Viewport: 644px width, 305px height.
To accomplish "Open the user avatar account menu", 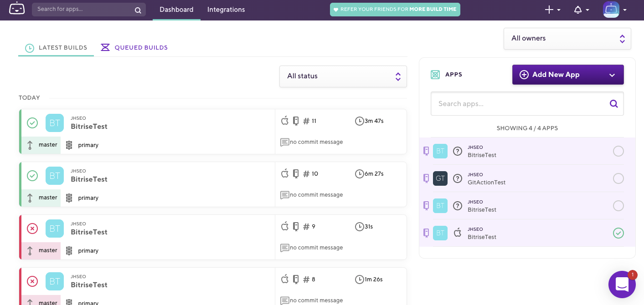I will 614,10.
